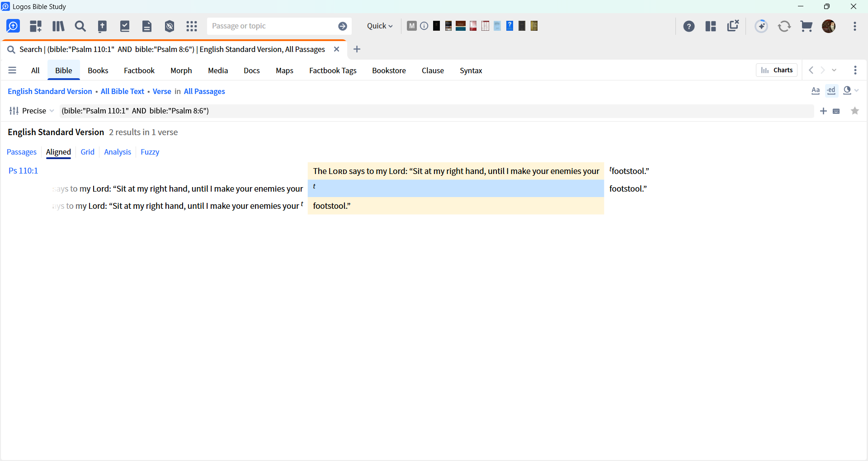Open the main application kebab menu
Image resolution: width=868 pixels, height=461 pixels.
pyautogui.click(x=855, y=26)
